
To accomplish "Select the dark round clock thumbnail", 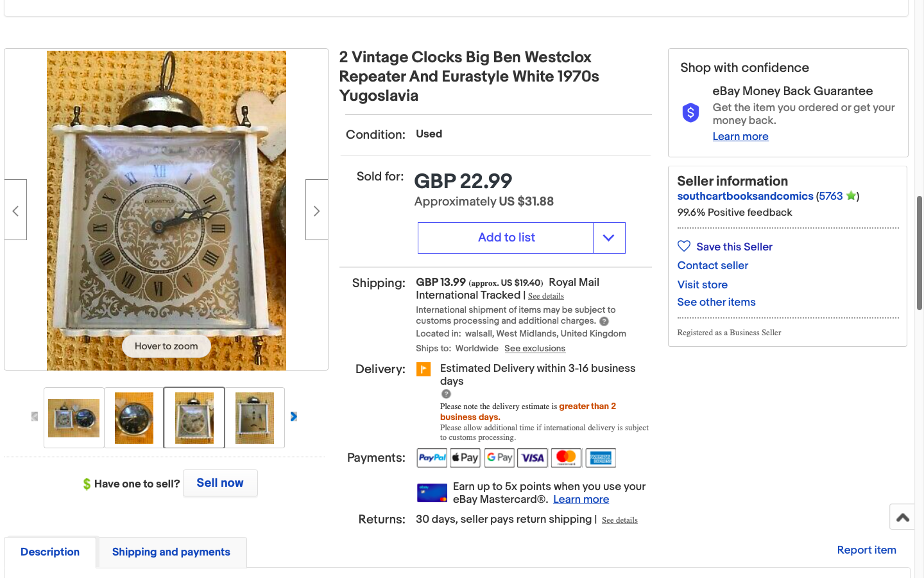I will click(x=134, y=417).
